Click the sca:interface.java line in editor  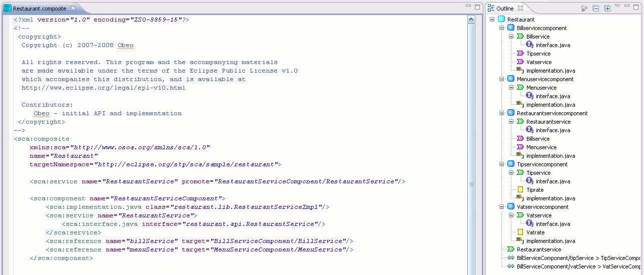tap(194, 224)
